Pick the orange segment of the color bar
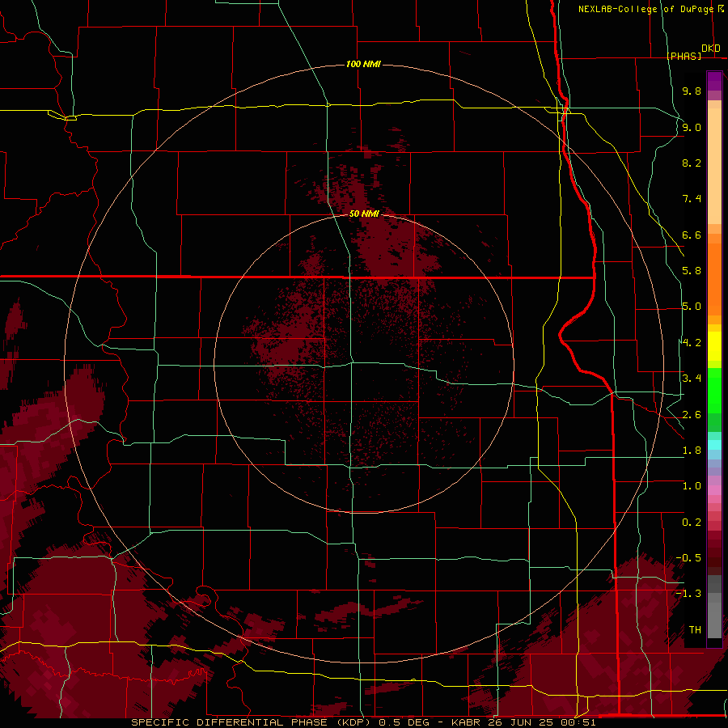728x728 pixels. coord(714,279)
